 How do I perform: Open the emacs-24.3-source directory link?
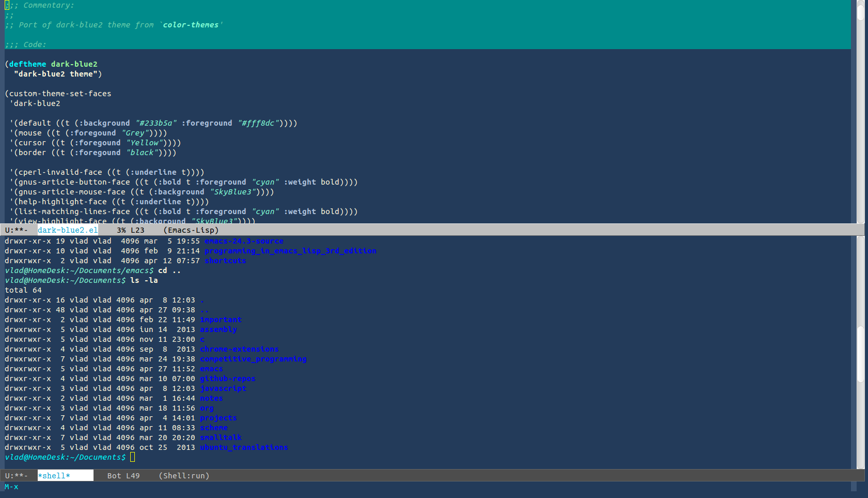click(244, 241)
